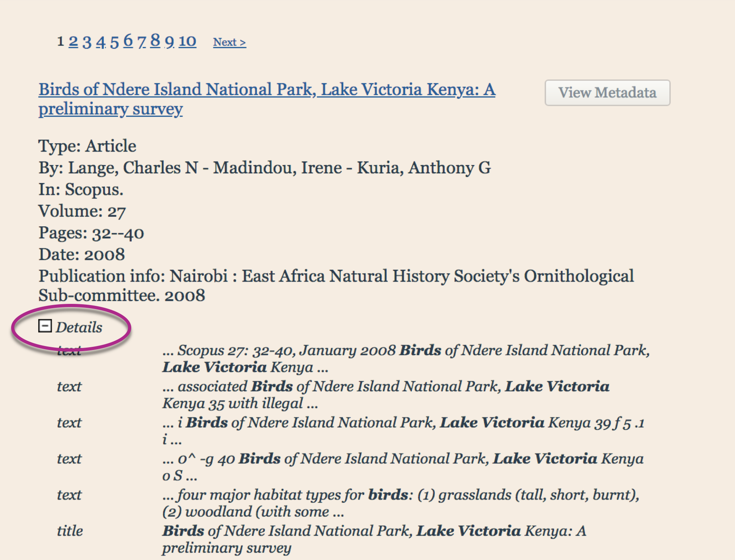Jump to results page 3
735x560 pixels.
click(x=87, y=41)
